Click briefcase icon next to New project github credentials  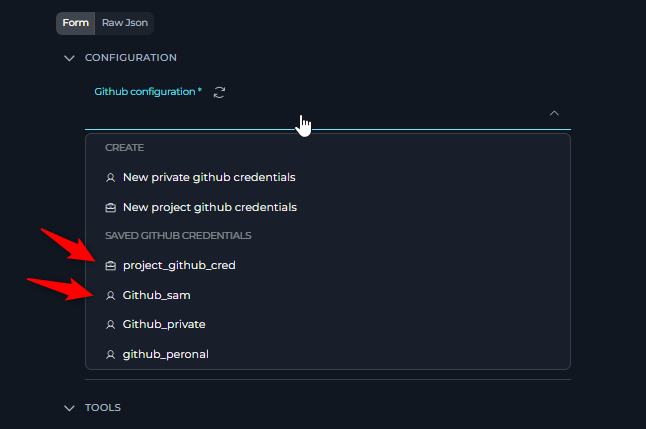110,208
